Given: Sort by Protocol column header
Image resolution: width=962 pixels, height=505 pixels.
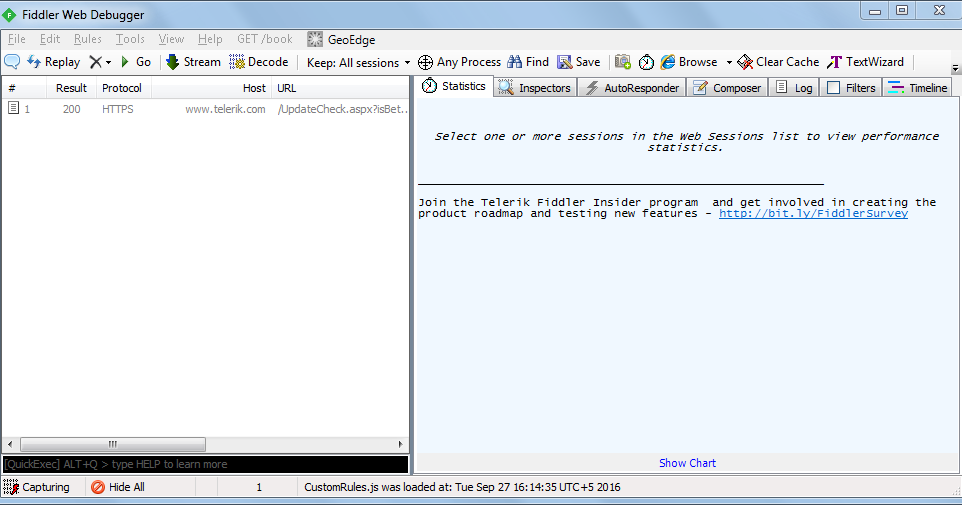Looking at the screenshot, I should [123, 88].
